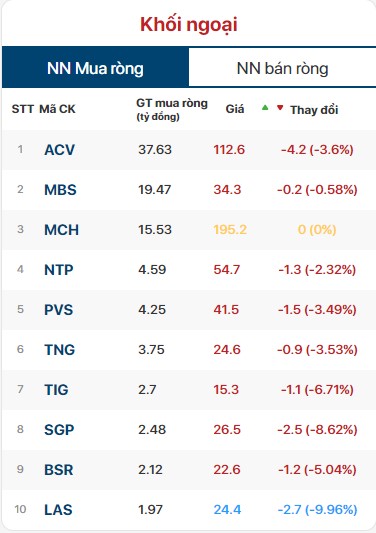Open the MBS stock code link

click(x=61, y=190)
